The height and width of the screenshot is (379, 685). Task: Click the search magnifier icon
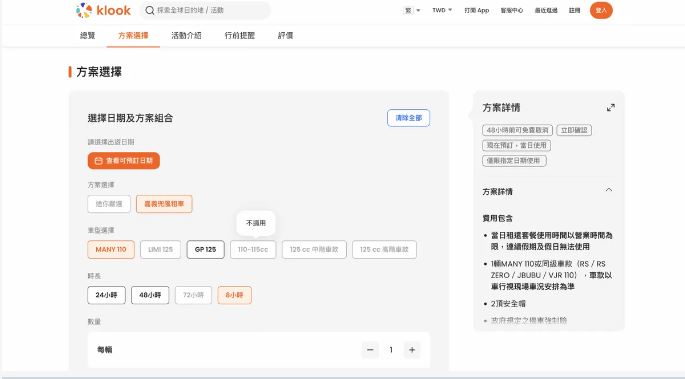pyautogui.click(x=150, y=10)
